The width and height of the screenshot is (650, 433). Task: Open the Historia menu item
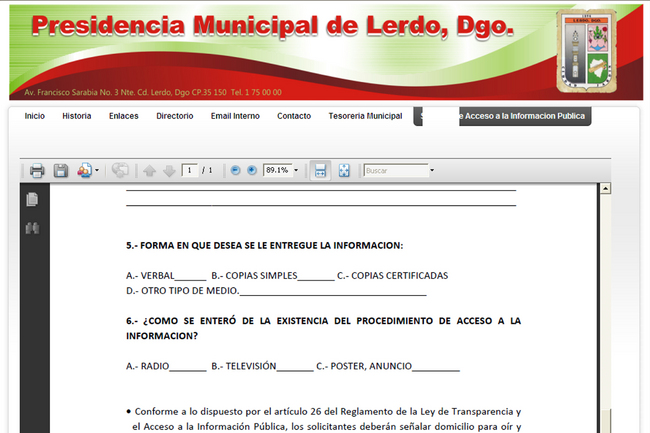[x=77, y=116]
